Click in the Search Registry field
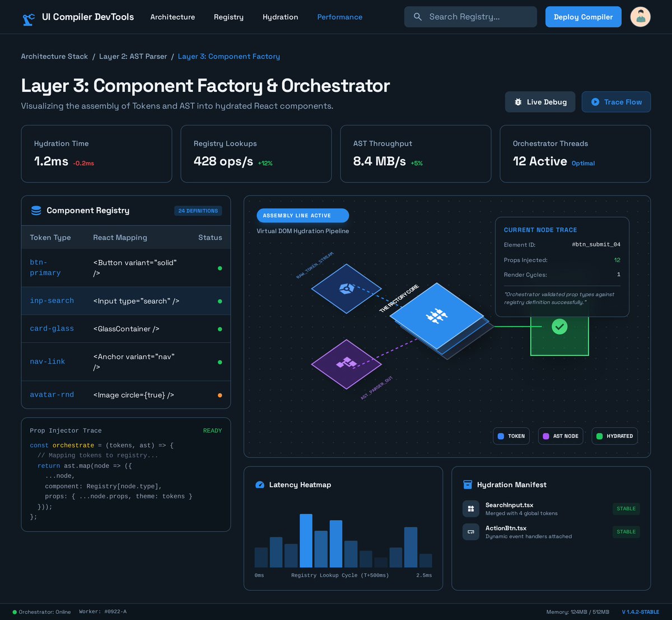672x620 pixels. click(470, 17)
